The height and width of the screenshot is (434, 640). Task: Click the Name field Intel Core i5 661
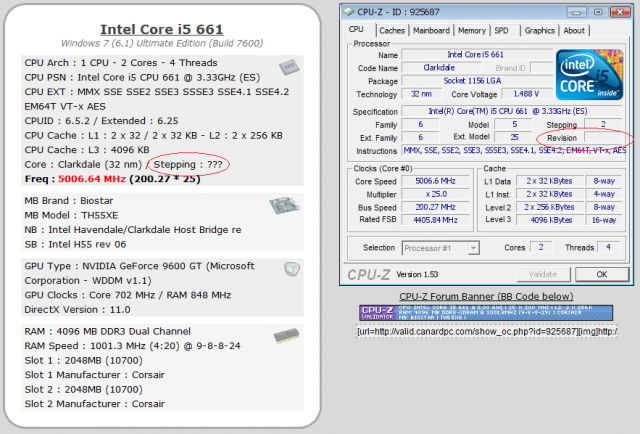pos(477,55)
